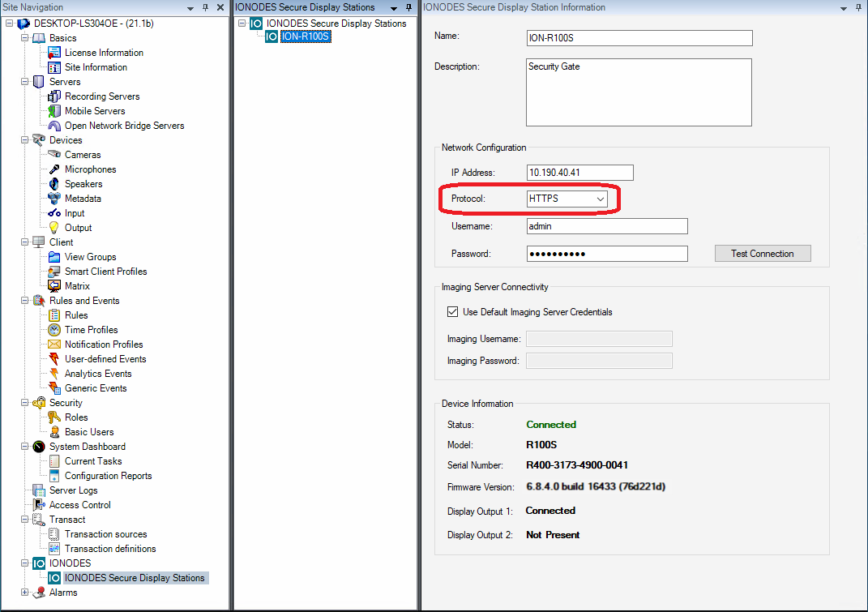Collapse the Servers tree node

pyautogui.click(x=25, y=81)
